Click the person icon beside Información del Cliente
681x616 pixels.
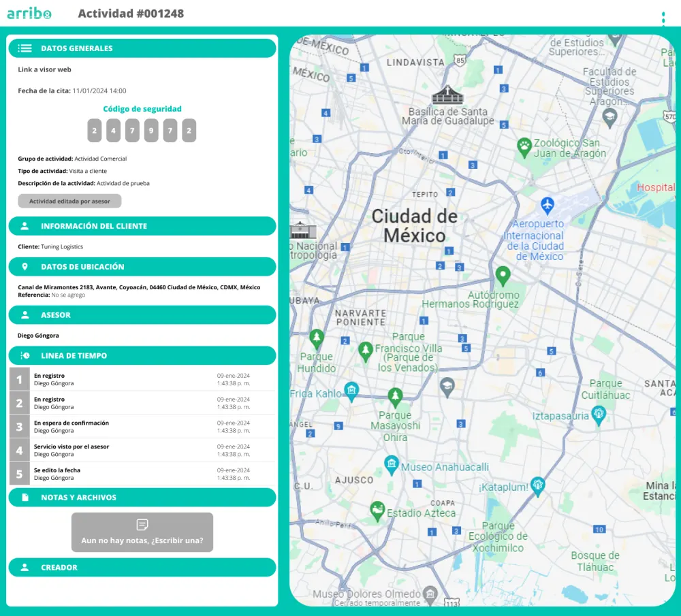[x=25, y=226]
